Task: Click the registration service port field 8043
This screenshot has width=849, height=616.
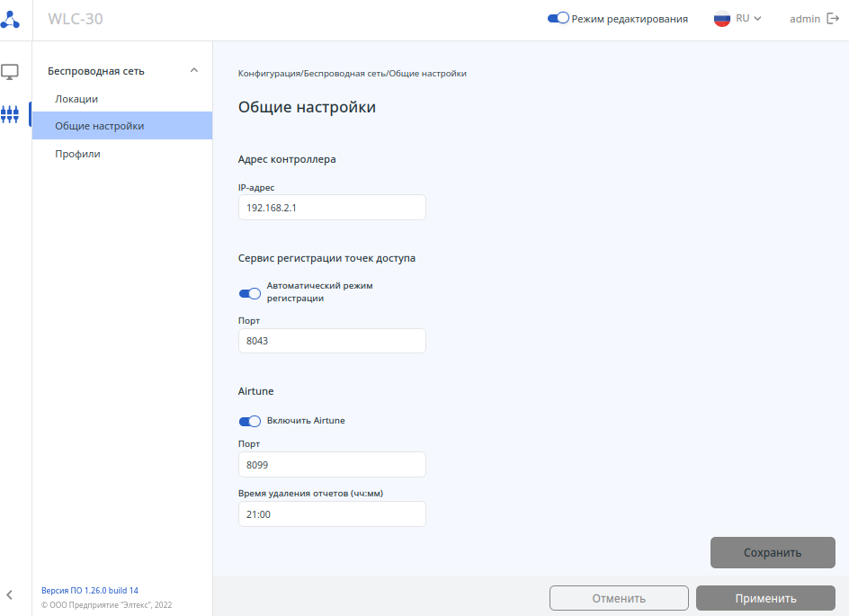Action: 332,341
